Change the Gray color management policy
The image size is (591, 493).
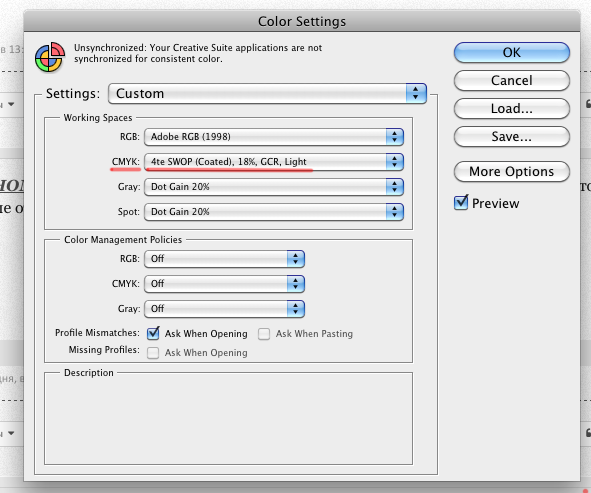pyautogui.click(x=224, y=309)
